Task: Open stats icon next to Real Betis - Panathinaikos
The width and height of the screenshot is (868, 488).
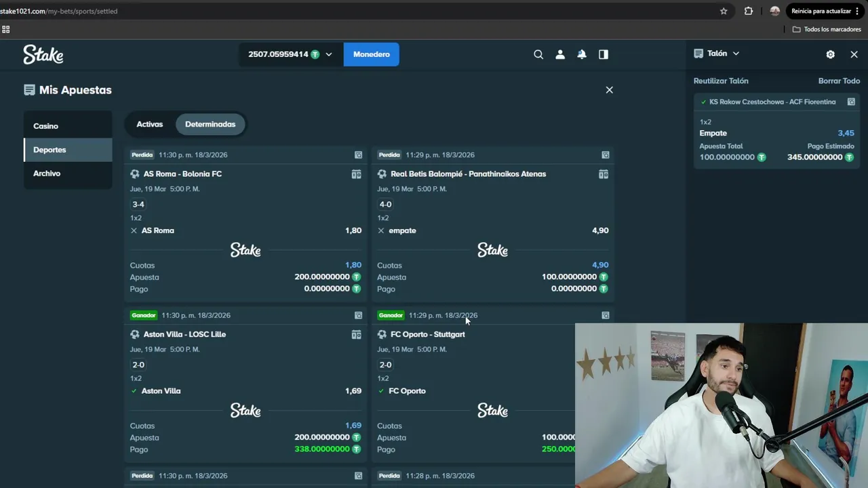Action: coord(604,174)
